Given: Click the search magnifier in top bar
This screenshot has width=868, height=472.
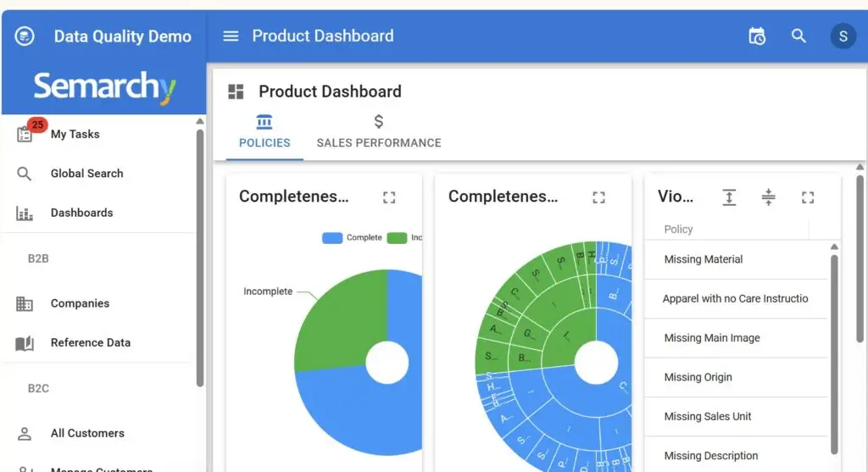Looking at the screenshot, I should coord(798,36).
